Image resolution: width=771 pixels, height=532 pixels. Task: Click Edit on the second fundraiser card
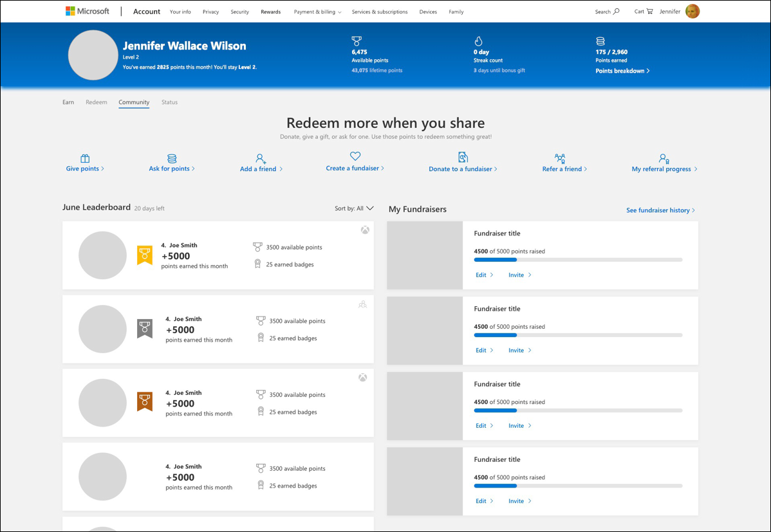pyautogui.click(x=485, y=350)
